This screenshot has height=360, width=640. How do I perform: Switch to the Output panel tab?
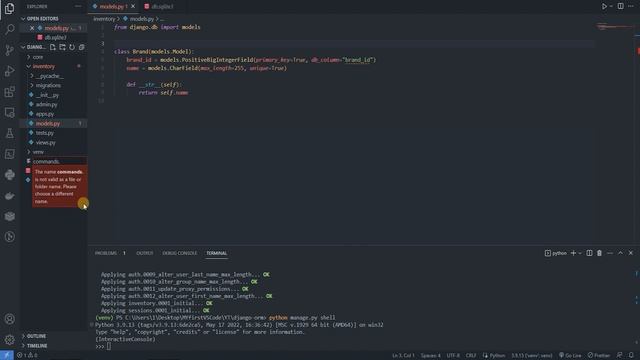144,253
